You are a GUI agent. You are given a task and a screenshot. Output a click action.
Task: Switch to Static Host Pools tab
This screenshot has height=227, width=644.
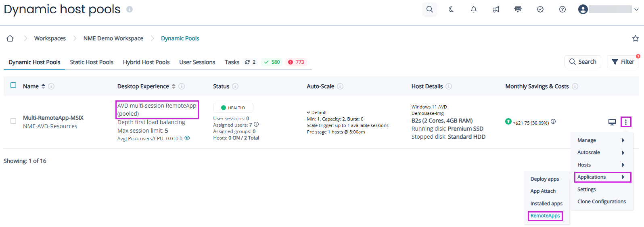(92, 62)
